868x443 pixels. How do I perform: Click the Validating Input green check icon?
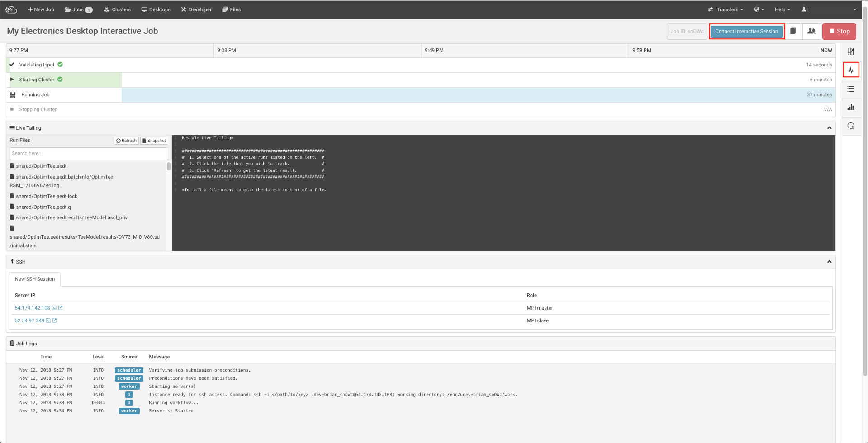(x=60, y=65)
